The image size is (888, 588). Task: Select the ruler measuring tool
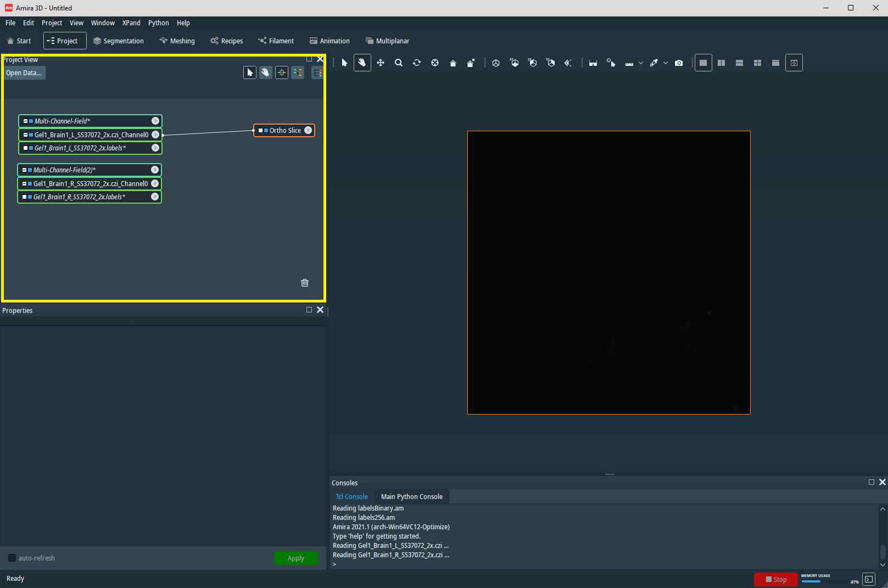click(629, 63)
